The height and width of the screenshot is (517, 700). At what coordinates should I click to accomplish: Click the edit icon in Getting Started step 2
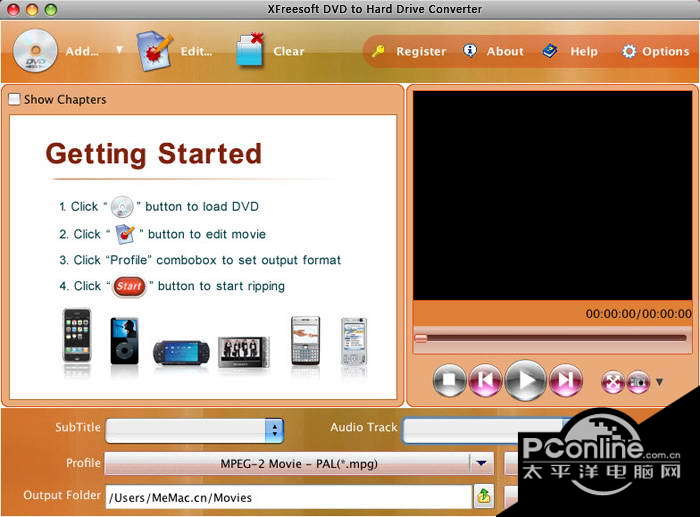pyautogui.click(x=125, y=234)
